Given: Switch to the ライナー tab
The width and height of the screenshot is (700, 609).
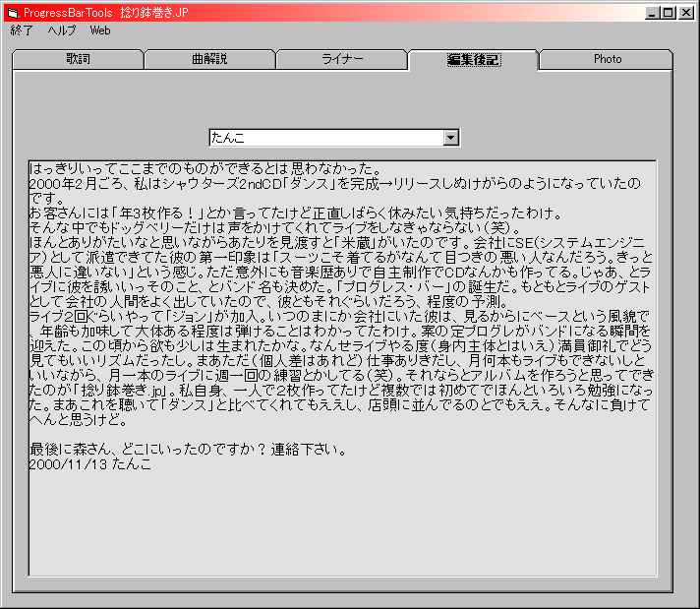Looking at the screenshot, I should point(342,59).
